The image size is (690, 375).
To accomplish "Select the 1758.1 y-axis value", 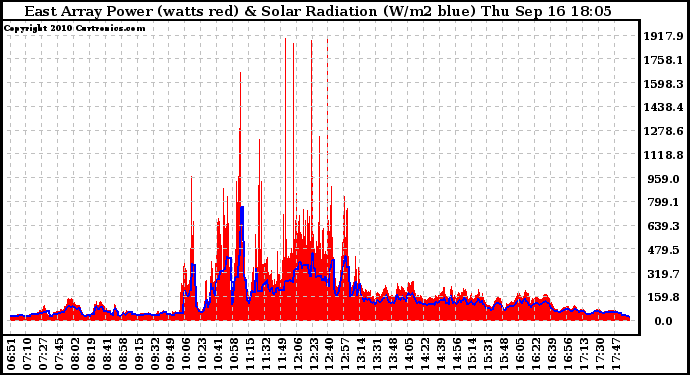I will [663, 60].
